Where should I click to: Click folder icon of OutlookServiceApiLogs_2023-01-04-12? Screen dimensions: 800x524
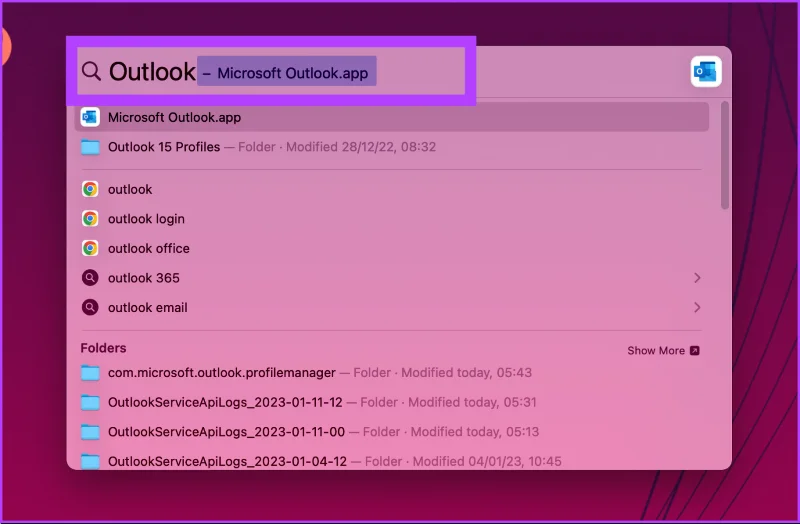(x=90, y=462)
